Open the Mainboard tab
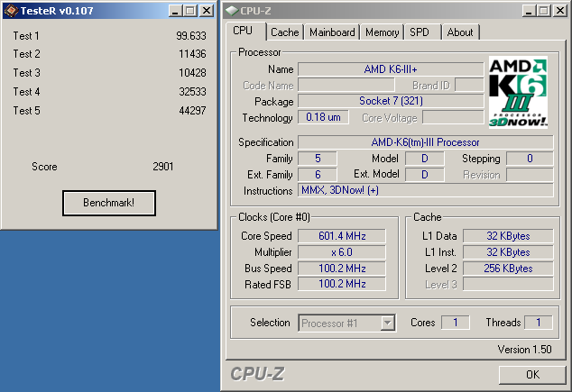This screenshot has width=572, height=392. tap(332, 32)
